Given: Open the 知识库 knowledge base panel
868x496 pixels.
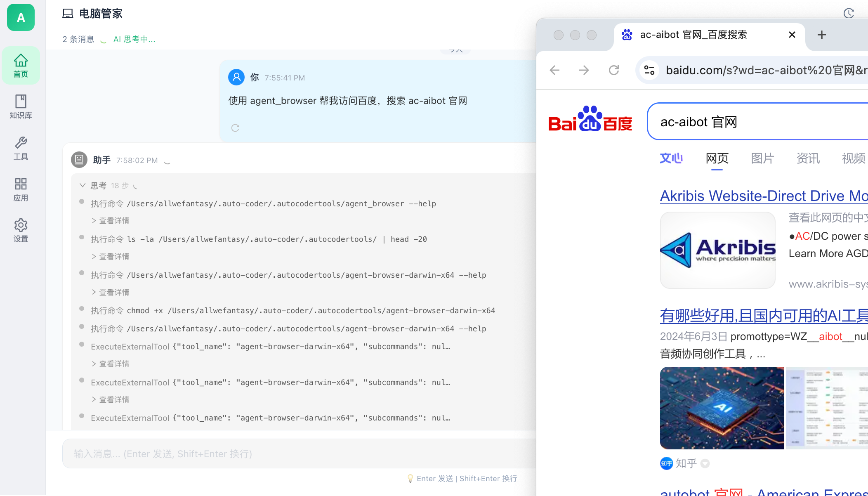Looking at the screenshot, I should tap(21, 107).
